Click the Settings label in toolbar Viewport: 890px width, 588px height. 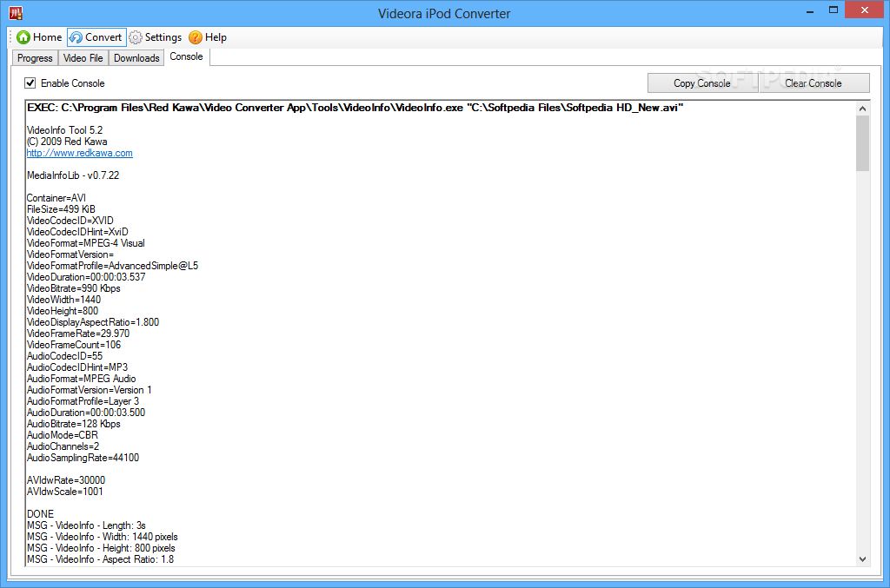coord(163,37)
